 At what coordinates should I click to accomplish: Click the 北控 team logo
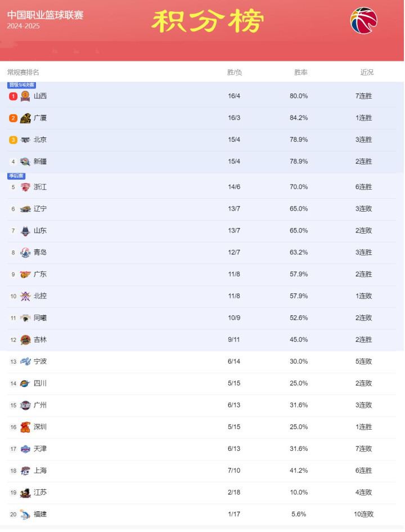pyautogui.click(x=25, y=296)
